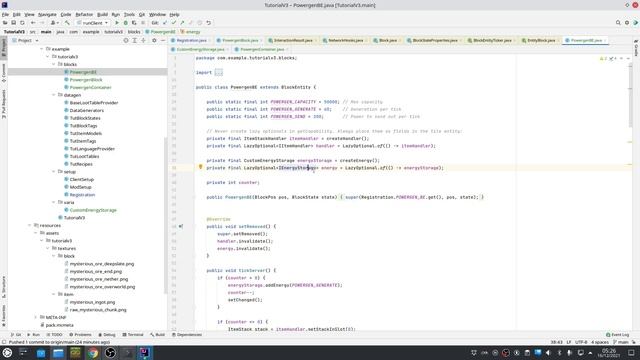Viewport: 640px width, 360px height.
Task: Expand the collapsed import statement
Action: pyautogui.click(x=219, y=72)
